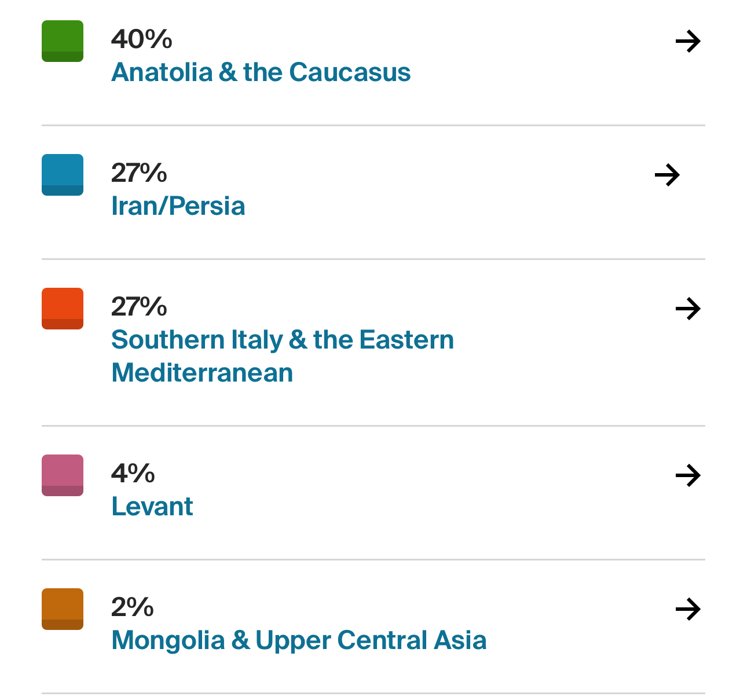Open Southern Italy & Eastern Mediterranean arrow
This screenshot has height=700, width=747.
click(689, 309)
